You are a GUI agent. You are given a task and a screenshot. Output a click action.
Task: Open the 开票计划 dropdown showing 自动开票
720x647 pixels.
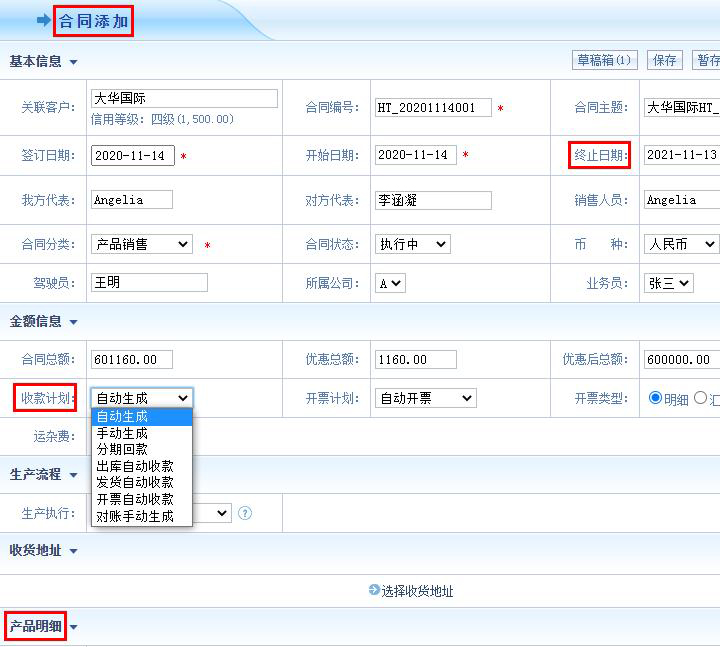[425, 398]
